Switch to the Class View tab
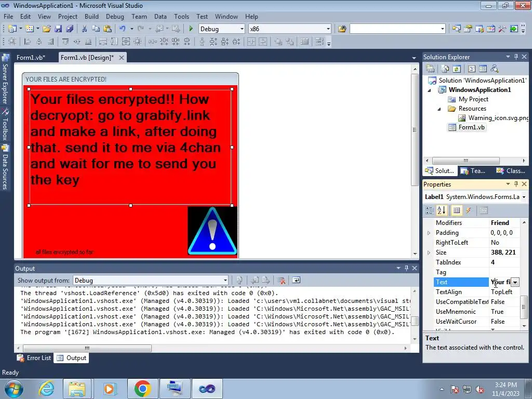 [x=510, y=170]
